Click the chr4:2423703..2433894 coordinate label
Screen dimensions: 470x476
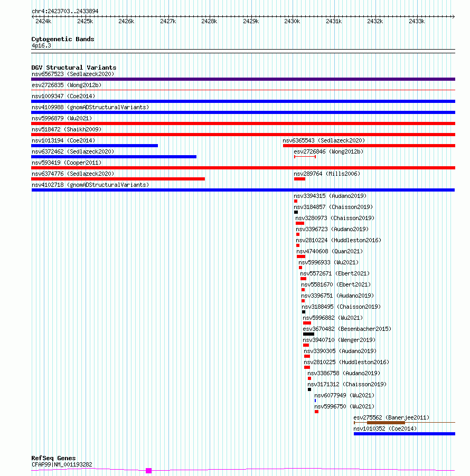65,11
